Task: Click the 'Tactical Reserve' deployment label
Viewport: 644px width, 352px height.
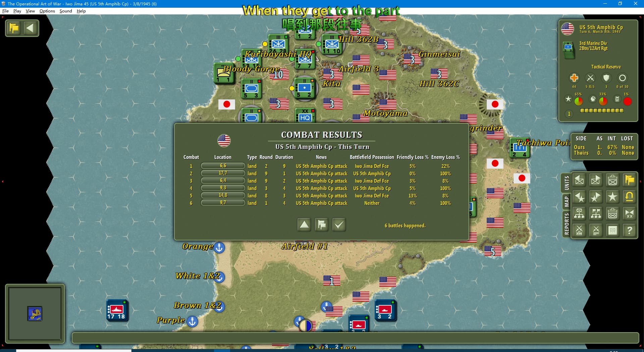Action: point(606,67)
